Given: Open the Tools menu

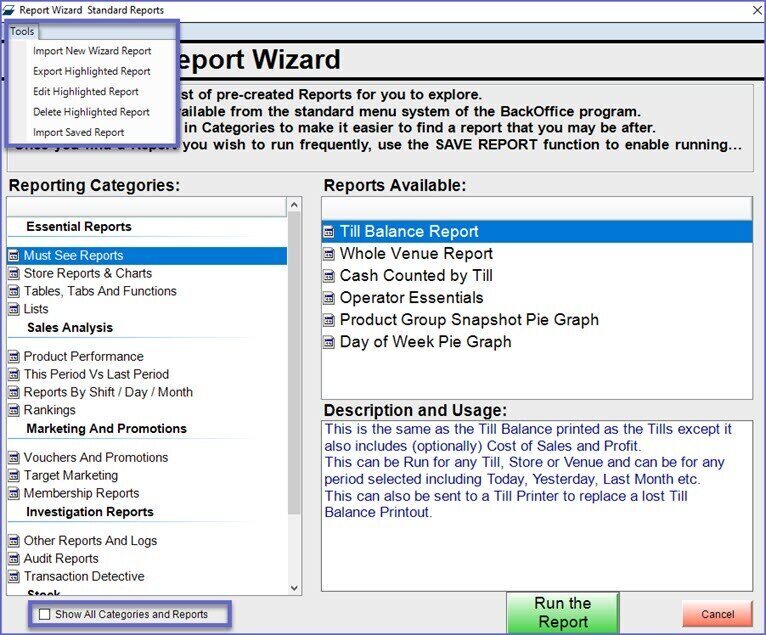Looking at the screenshot, I should (x=22, y=31).
